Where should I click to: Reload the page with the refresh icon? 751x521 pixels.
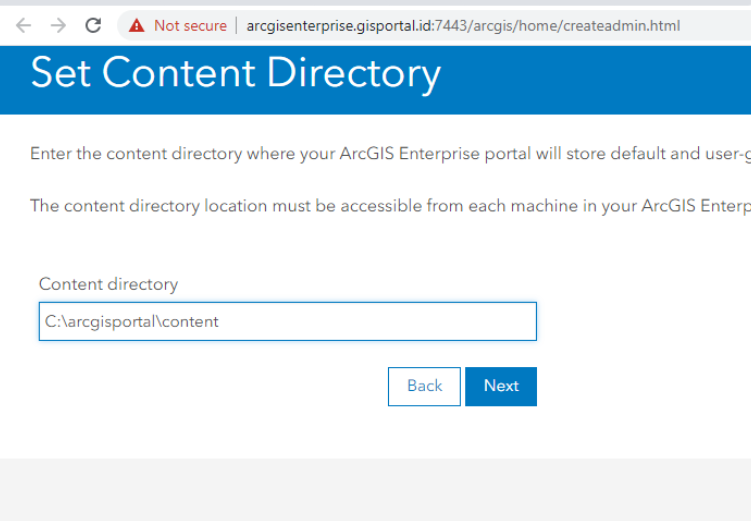(93, 25)
